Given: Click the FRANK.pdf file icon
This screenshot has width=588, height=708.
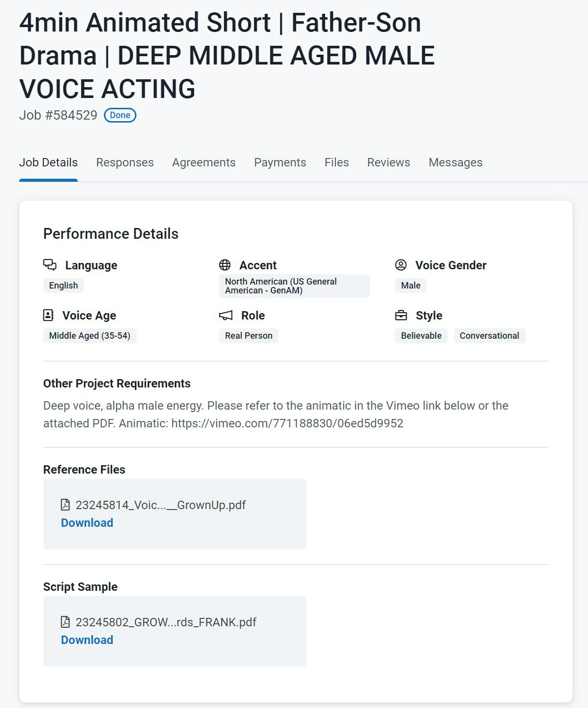Looking at the screenshot, I should coord(65,622).
